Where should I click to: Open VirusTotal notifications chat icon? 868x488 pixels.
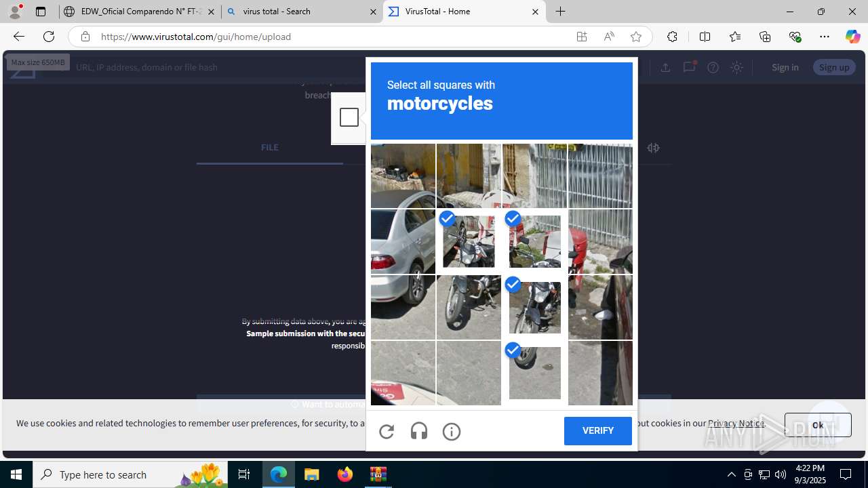tap(689, 67)
